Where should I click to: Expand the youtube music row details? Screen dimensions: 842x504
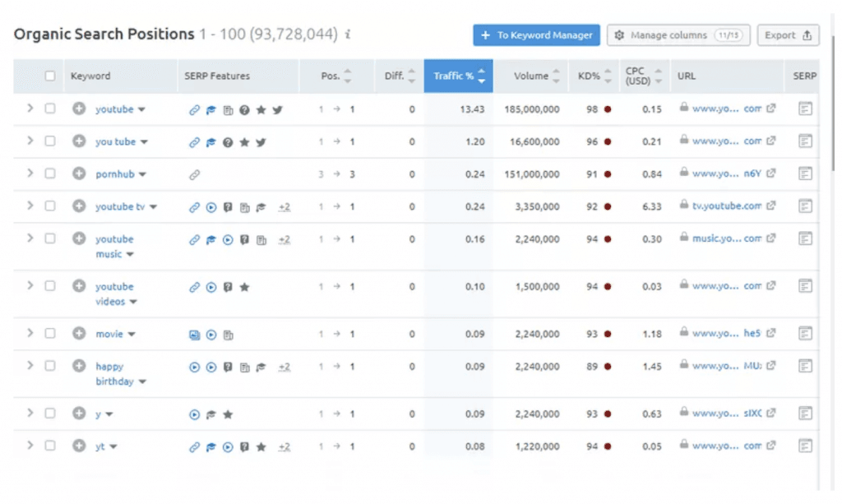pos(30,238)
